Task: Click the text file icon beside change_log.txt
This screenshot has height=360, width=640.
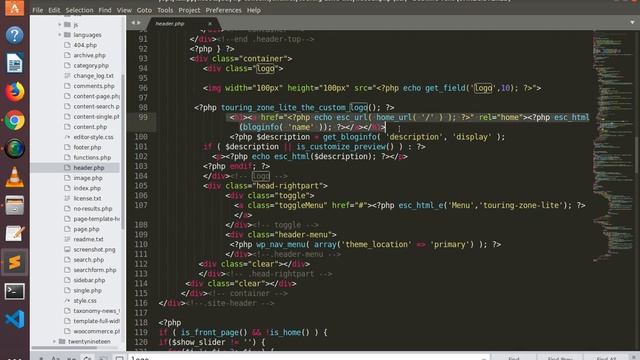Action: coord(67,76)
